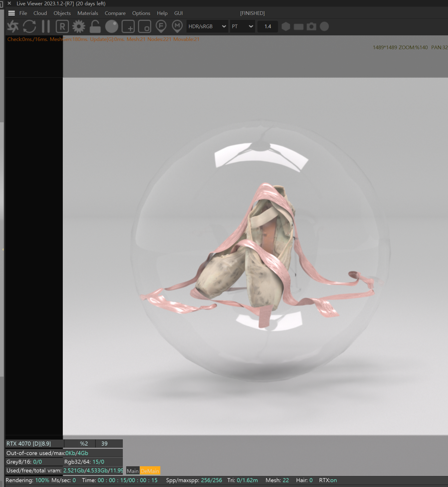Click the Tri: 0/1.62m status entry
Screen dimensions: 448x487
pos(242,480)
